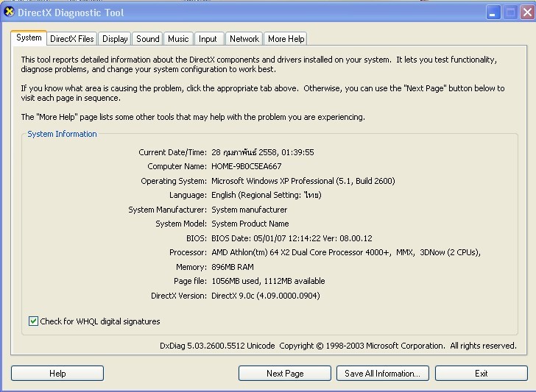Switch to the Sound tab
536x392 pixels.
point(148,39)
